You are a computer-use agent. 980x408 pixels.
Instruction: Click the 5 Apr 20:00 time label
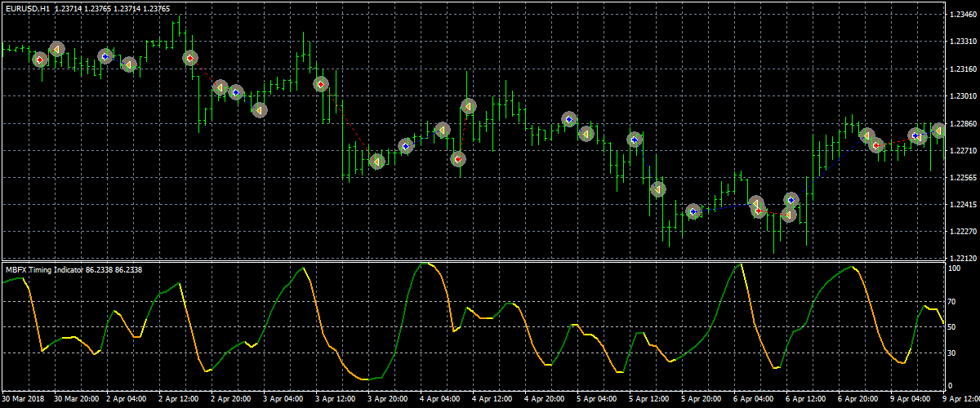click(702, 400)
